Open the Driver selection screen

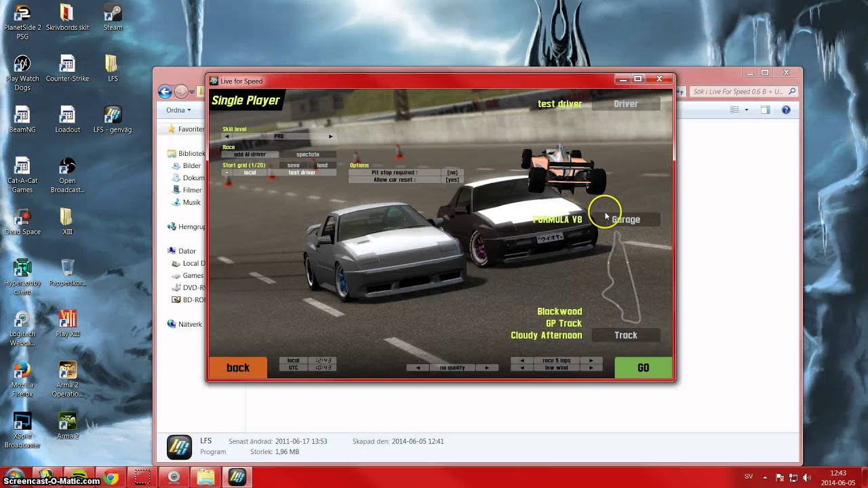[626, 104]
